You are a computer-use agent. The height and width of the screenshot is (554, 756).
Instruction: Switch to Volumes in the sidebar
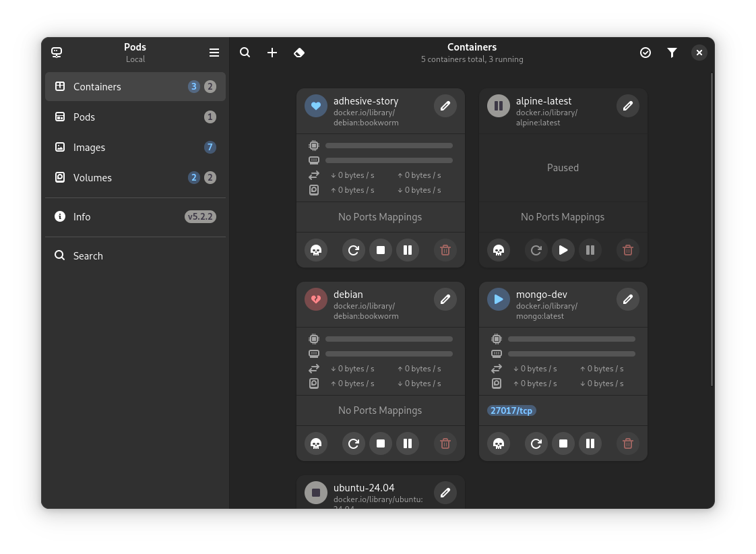[x=135, y=177]
